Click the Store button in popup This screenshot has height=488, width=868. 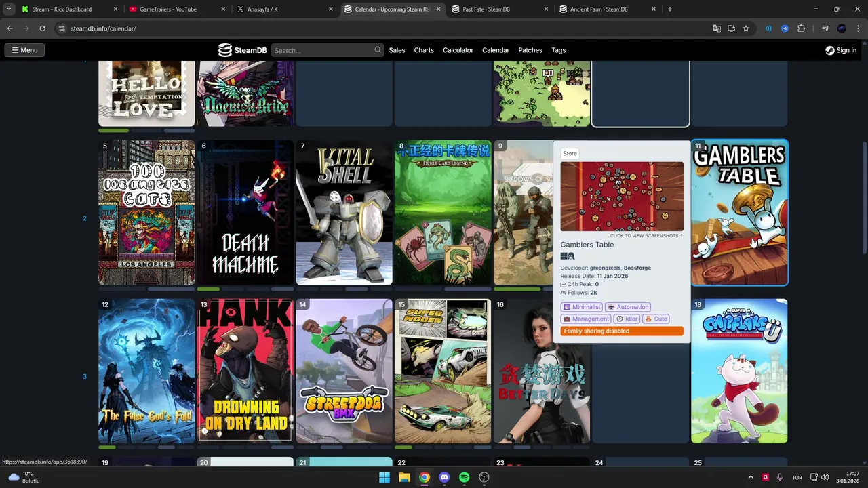point(570,153)
